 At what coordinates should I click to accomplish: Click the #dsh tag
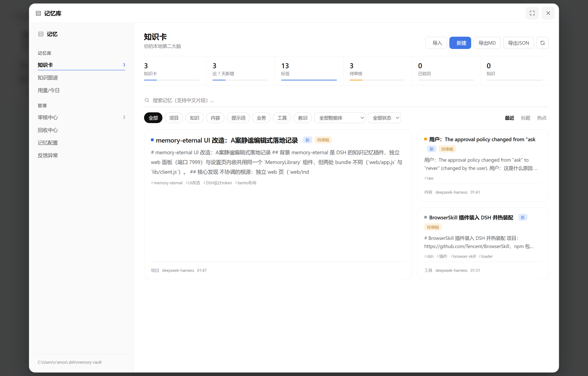429,256
